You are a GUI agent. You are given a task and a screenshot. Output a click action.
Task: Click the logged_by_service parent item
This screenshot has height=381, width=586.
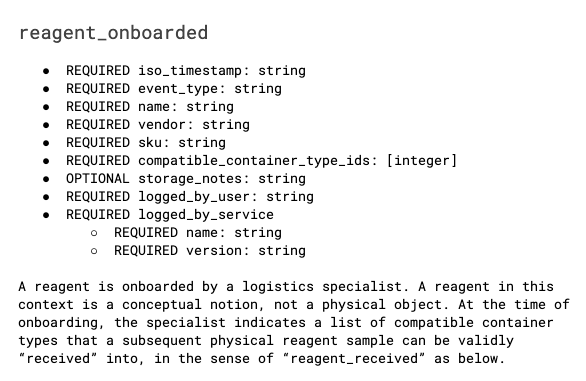[170, 215]
